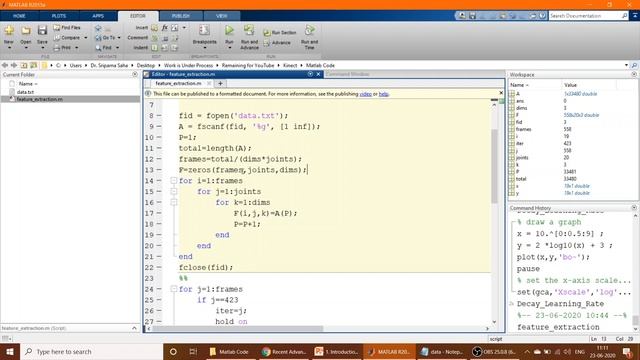The height and width of the screenshot is (360, 640).
Task: Go up one folder level icon
Action: [24, 65]
